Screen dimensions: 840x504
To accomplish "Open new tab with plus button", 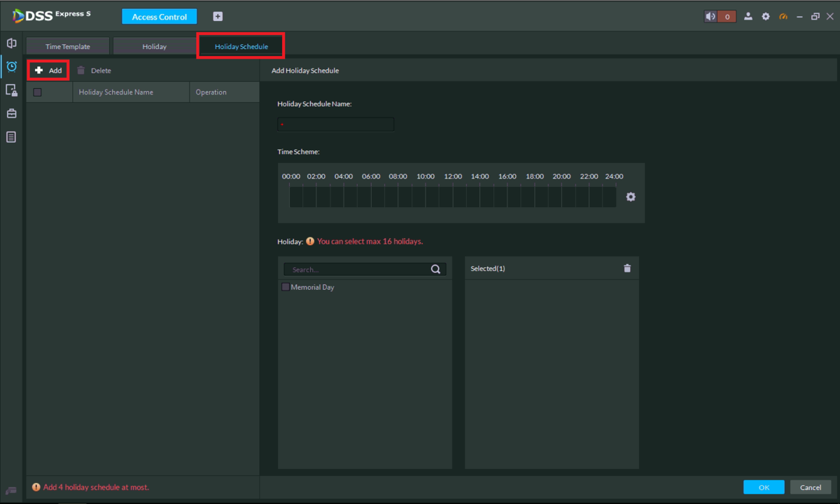I will tap(218, 17).
